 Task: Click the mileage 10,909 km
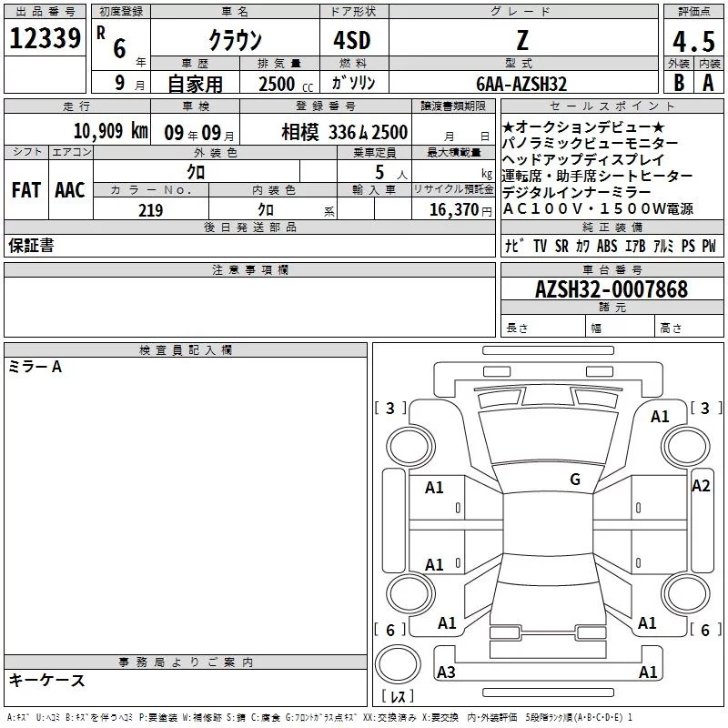[111, 130]
